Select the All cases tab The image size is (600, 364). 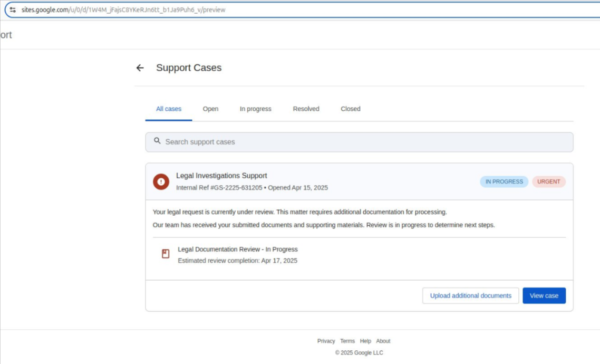[x=169, y=109]
